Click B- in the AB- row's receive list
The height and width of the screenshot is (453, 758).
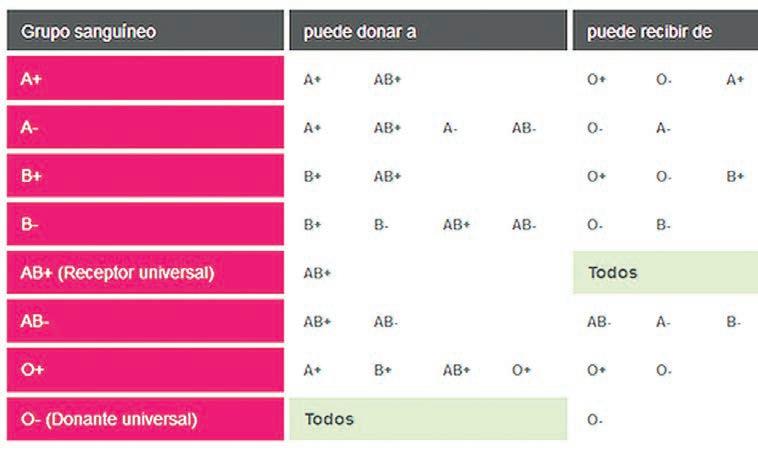(x=734, y=322)
